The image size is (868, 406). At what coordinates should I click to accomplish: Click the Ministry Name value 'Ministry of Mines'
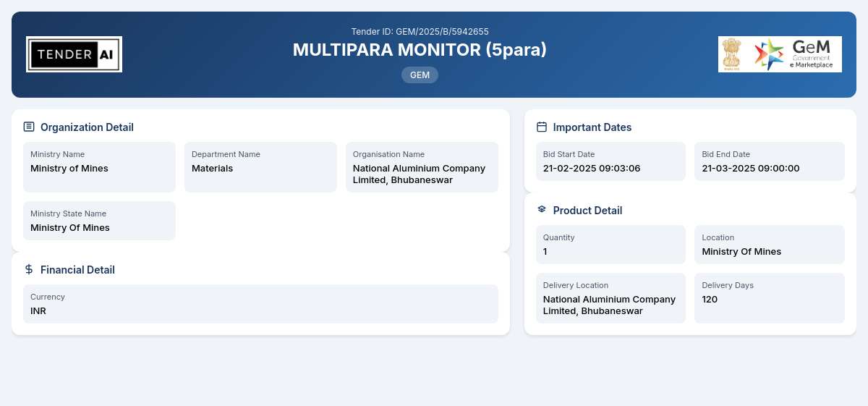pyautogui.click(x=69, y=169)
